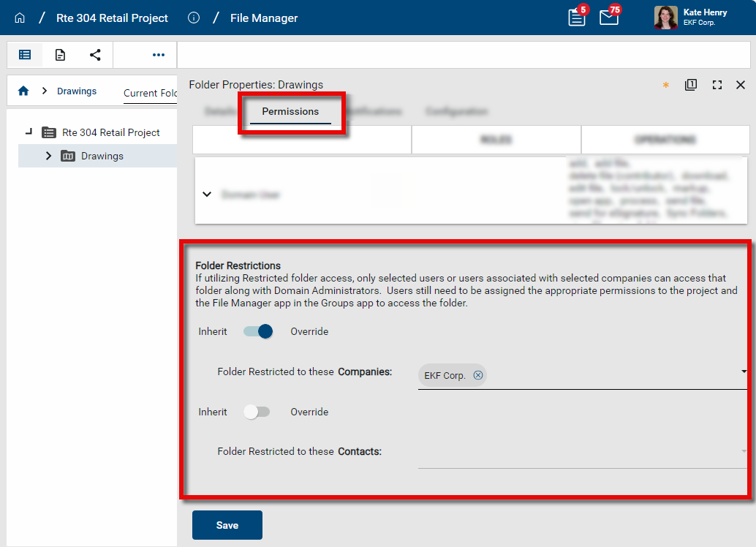Open the project info icon

[194, 18]
